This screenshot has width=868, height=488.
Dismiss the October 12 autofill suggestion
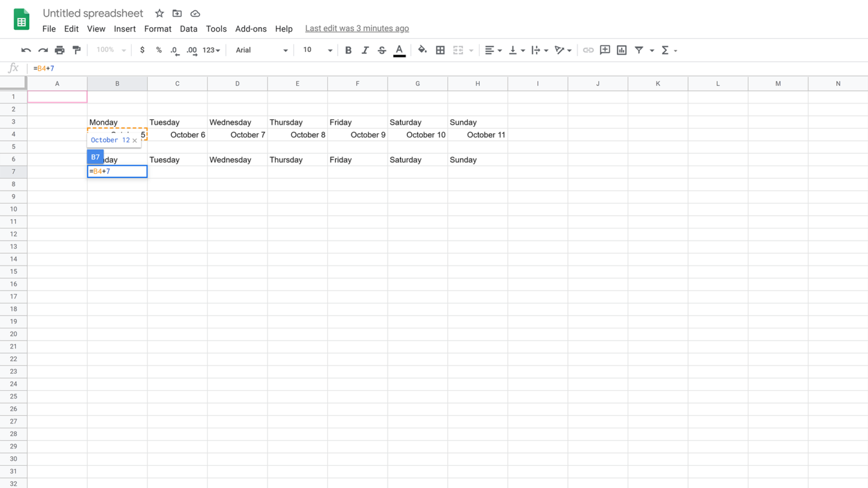[x=135, y=140]
